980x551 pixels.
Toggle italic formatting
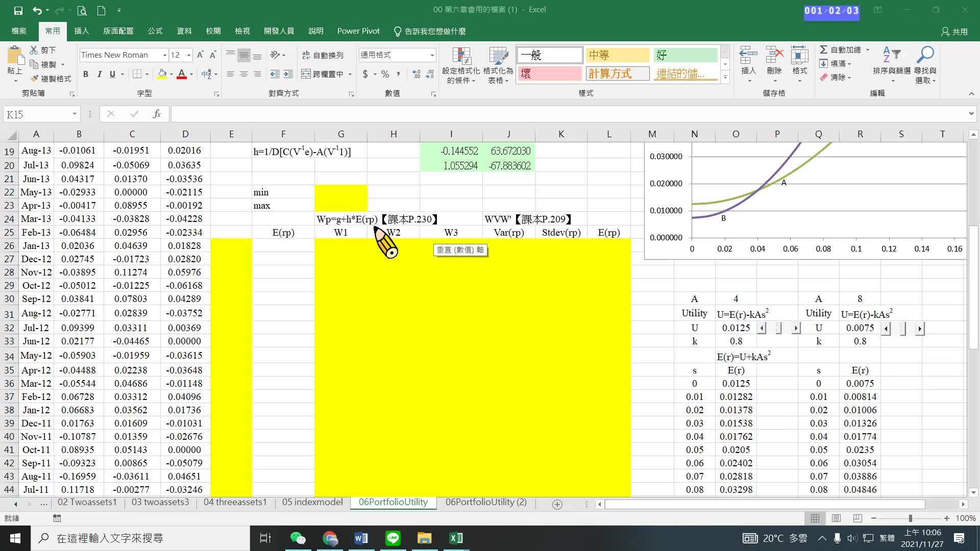pyautogui.click(x=99, y=74)
